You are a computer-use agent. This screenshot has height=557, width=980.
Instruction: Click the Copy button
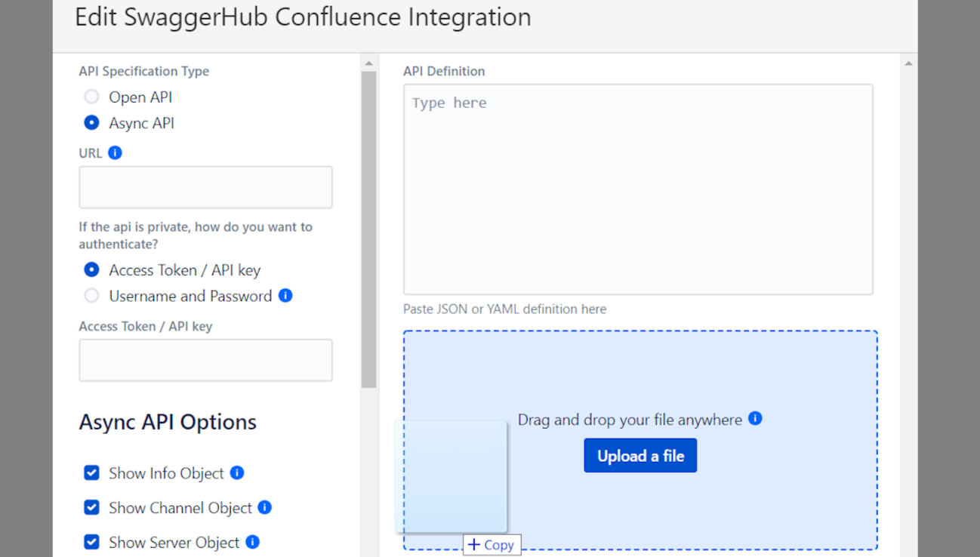coord(492,545)
